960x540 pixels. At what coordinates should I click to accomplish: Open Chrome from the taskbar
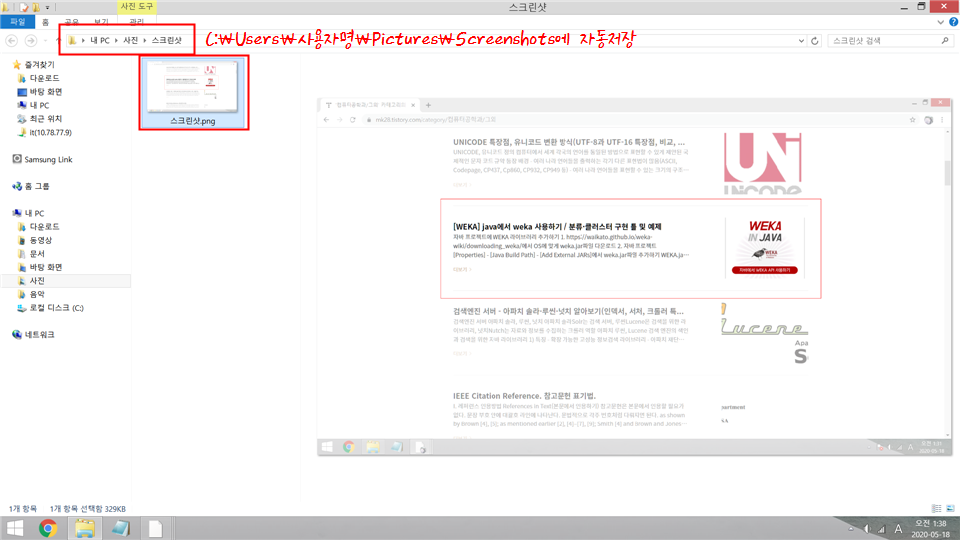[48, 528]
